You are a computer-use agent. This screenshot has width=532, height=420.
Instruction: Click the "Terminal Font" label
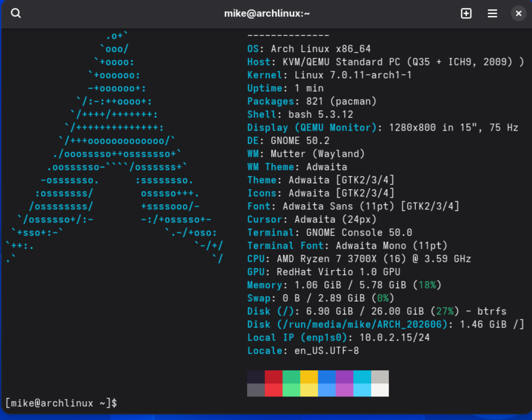[x=285, y=246]
